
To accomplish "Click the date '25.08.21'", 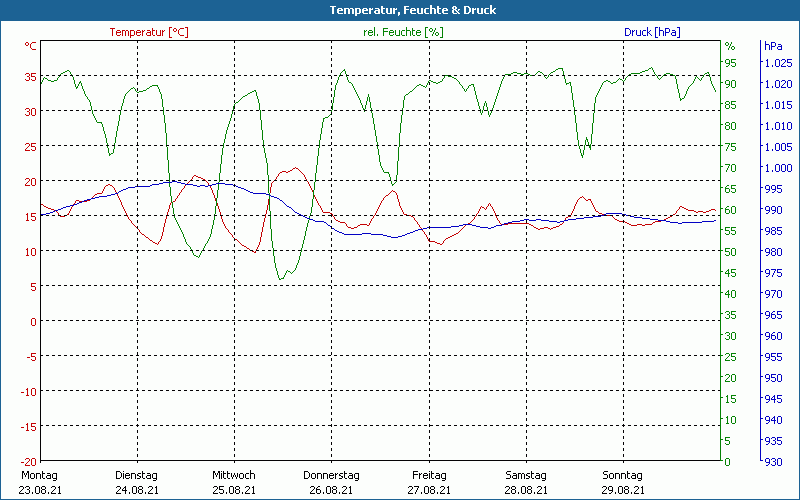I will [x=234, y=490].
